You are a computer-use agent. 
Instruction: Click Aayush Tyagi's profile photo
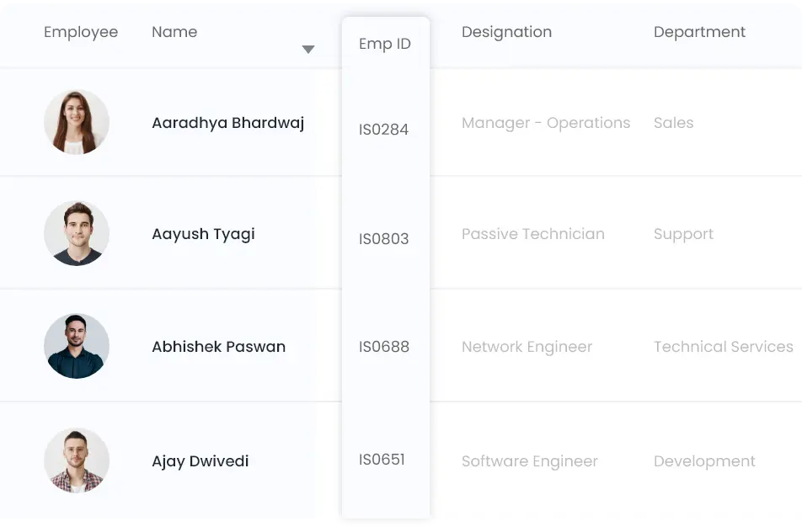pos(77,233)
